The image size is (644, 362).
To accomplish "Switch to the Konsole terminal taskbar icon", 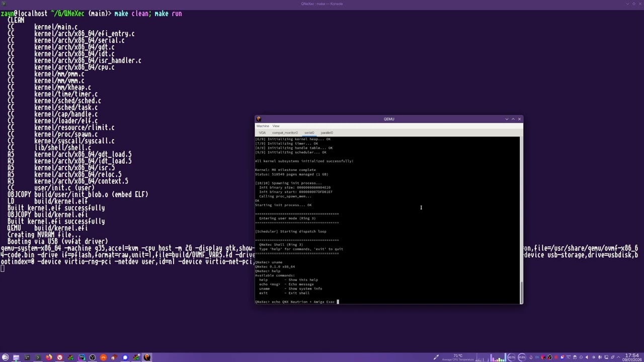I will 38,357.
